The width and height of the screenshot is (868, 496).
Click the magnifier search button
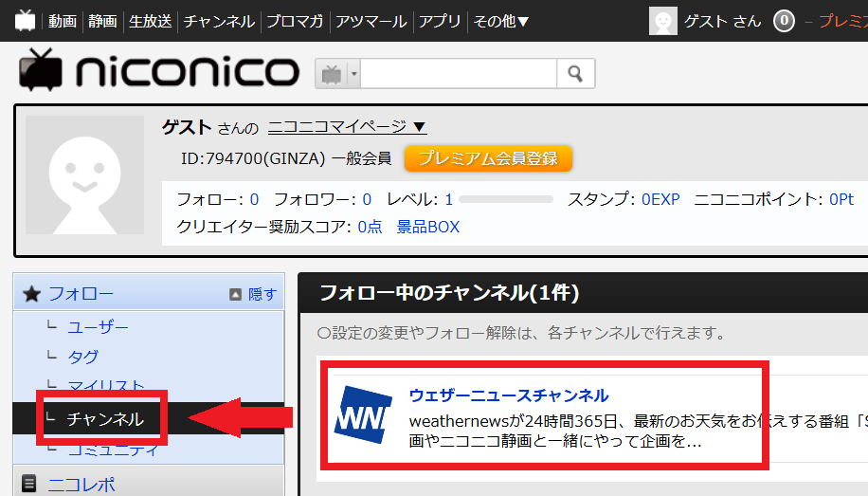click(x=576, y=73)
